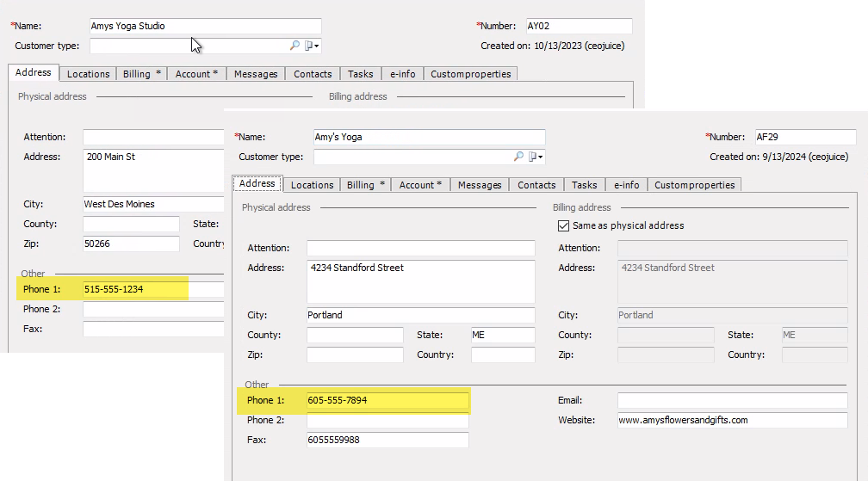This screenshot has width=868, height=481.
Task: Click the Created on 10/13/2023 (ceojuice) text
Action: [x=553, y=46]
